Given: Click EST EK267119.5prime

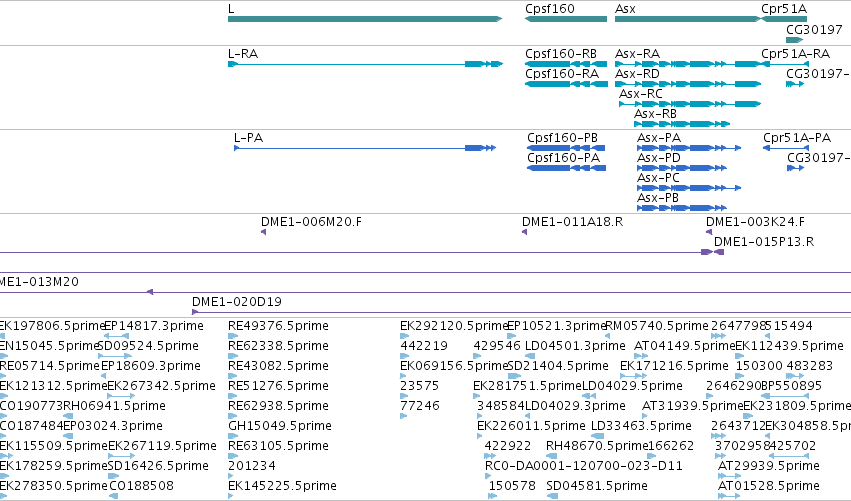Looking at the screenshot, I should [x=162, y=446].
